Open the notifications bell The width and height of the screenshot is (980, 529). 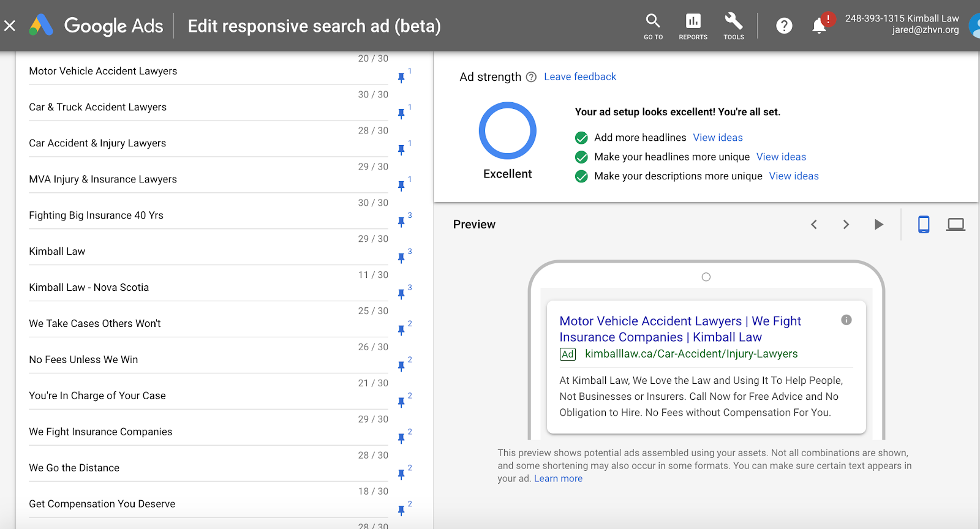coord(820,26)
